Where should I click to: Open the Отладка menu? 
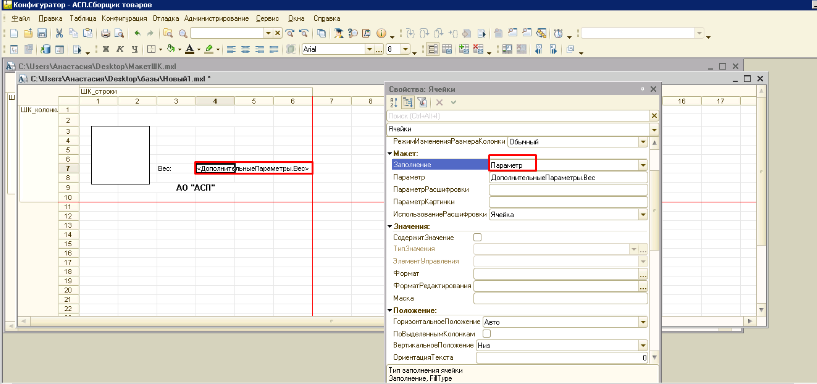click(x=166, y=18)
